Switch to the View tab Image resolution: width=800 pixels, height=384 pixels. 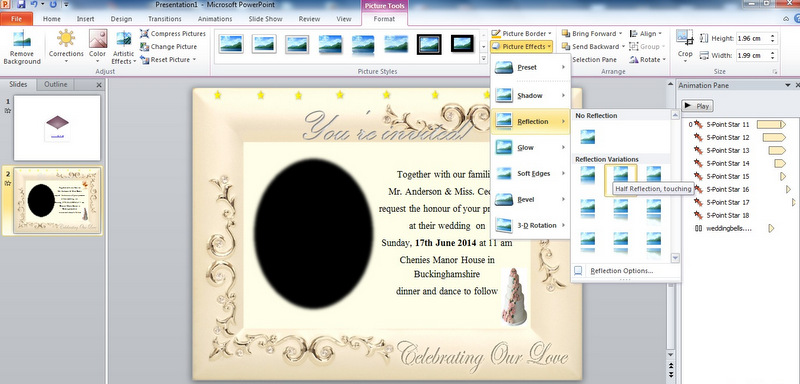[x=344, y=19]
